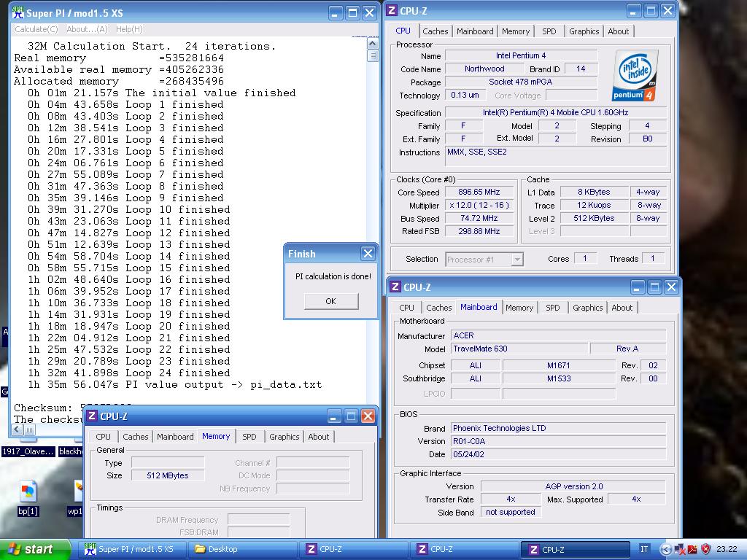
Task: Click the taskbar clock showing 23.22
Action: (727, 550)
